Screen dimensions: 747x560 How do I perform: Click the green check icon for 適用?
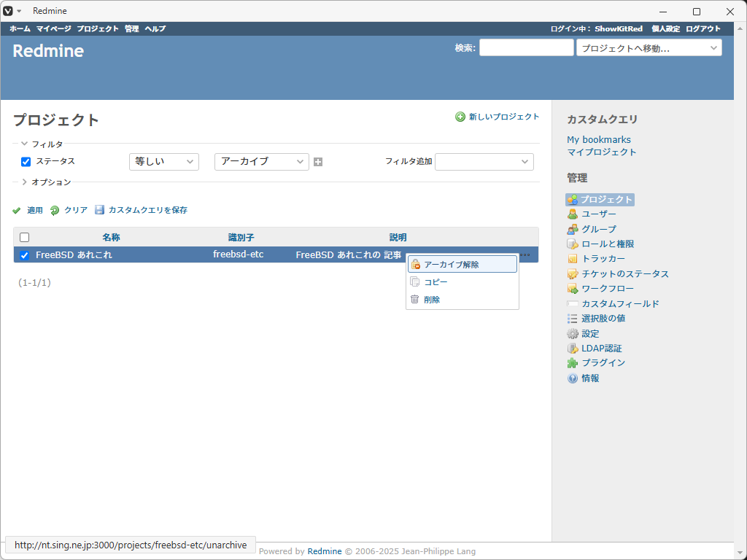coord(17,211)
